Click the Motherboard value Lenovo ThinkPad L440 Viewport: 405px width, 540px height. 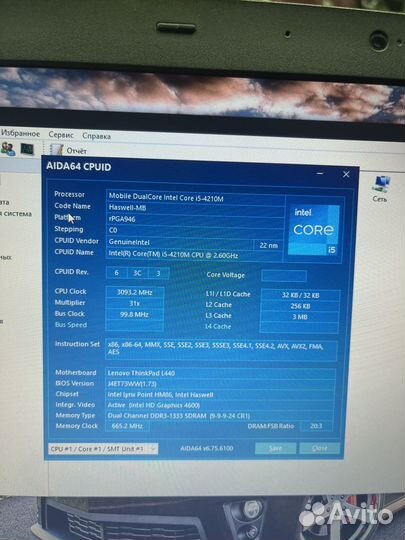[221, 373]
